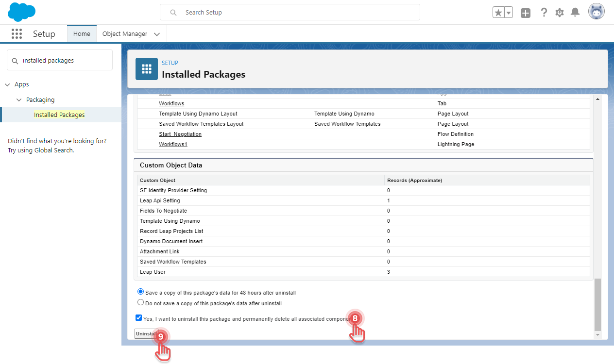Collapse the Packaging tree item
This screenshot has height=364, width=614.
point(19,99)
